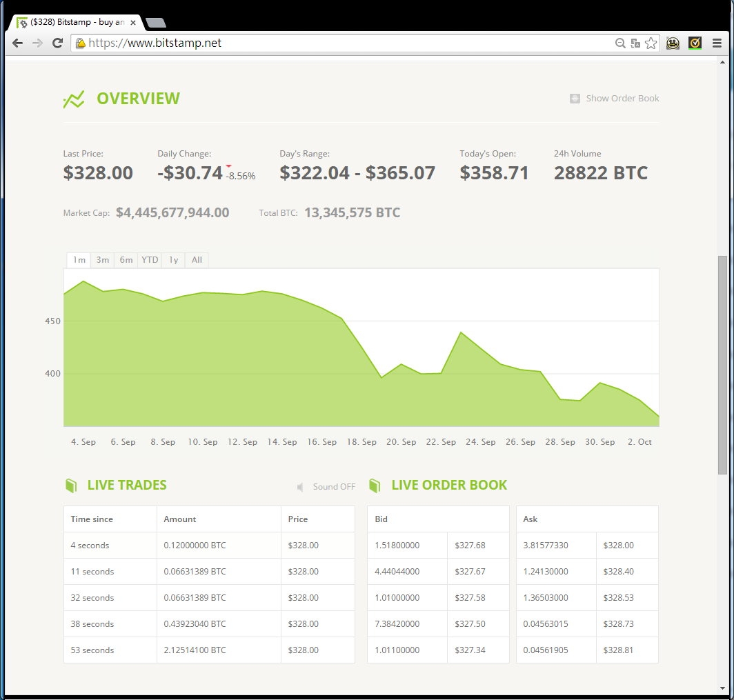Click the scrollbar down arrow
Viewport: 734px width, 700px height.
coord(723,688)
